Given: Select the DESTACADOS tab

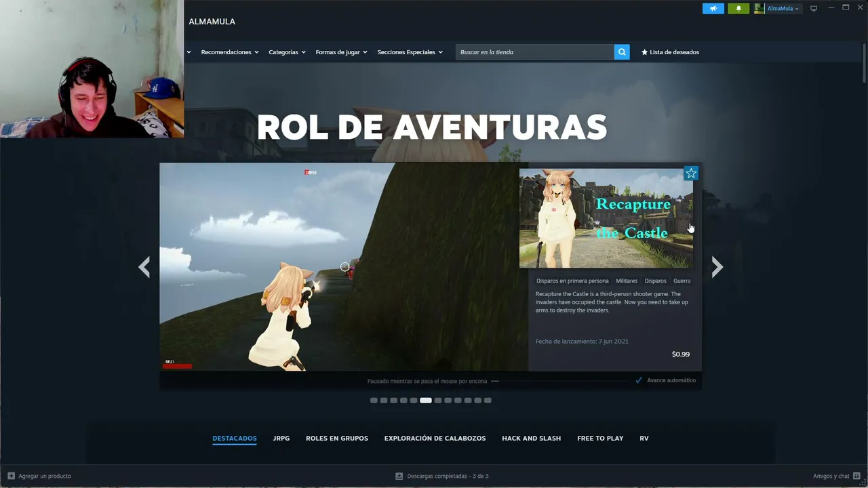Looking at the screenshot, I should pyautogui.click(x=235, y=439).
